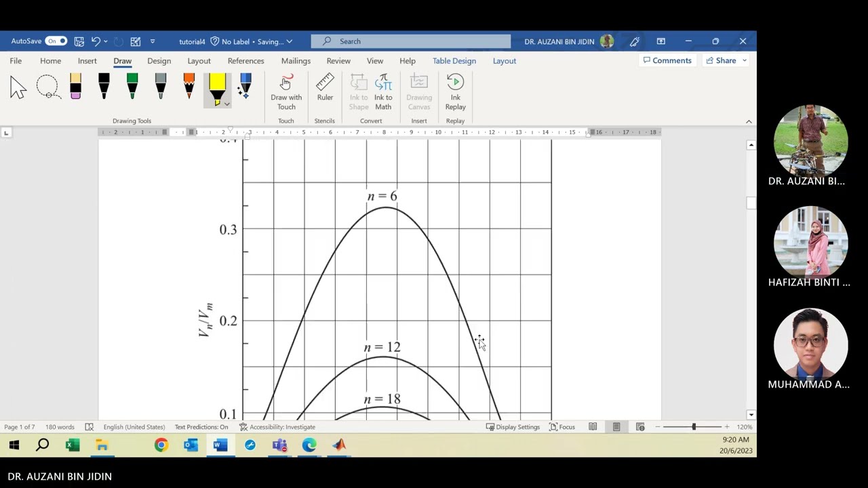Switch to Web Layout view
Screen dimensions: 868x488
click(x=640, y=427)
